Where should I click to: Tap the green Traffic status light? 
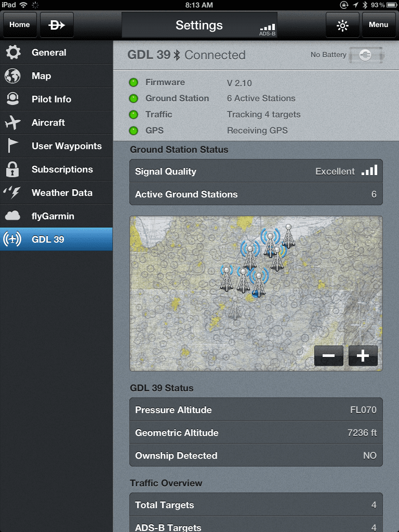click(x=134, y=115)
